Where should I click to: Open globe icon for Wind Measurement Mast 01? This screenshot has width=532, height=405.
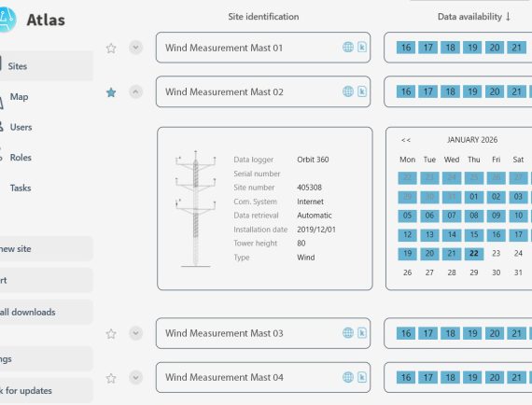pyautogui.click(x=348, y=48)
